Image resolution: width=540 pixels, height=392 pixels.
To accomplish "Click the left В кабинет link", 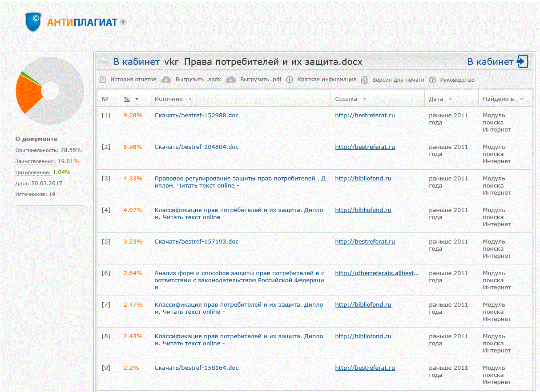I will click(136, 62).
